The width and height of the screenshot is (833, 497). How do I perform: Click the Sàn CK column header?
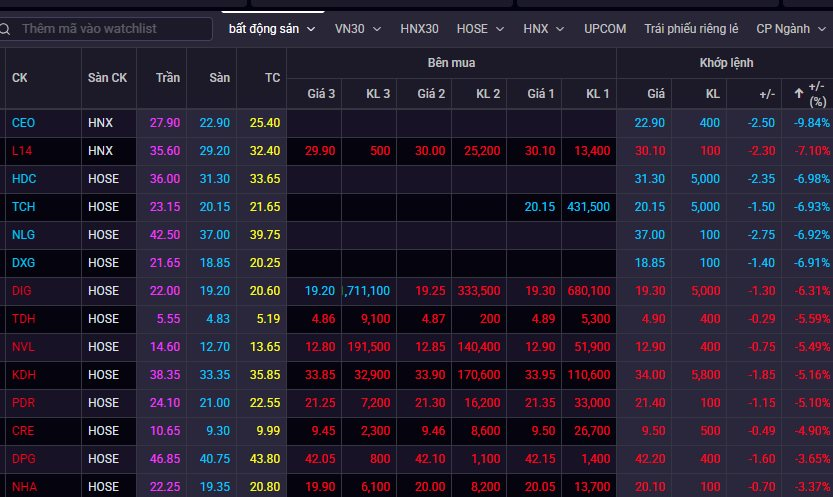pos(107,78)
